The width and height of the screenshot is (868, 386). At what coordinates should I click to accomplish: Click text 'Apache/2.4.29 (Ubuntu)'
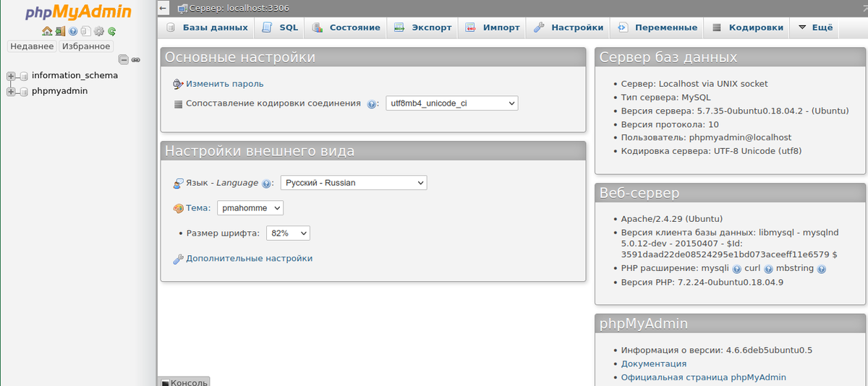pos(672,219)
